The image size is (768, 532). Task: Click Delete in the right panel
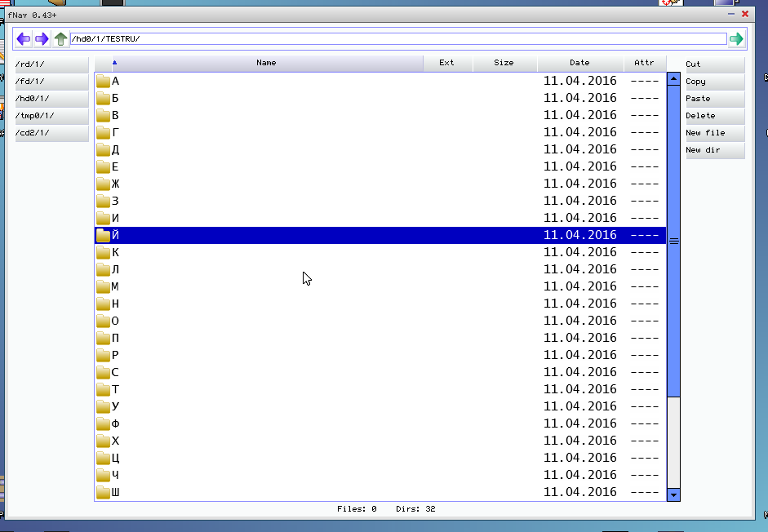(x=714, y=116)
